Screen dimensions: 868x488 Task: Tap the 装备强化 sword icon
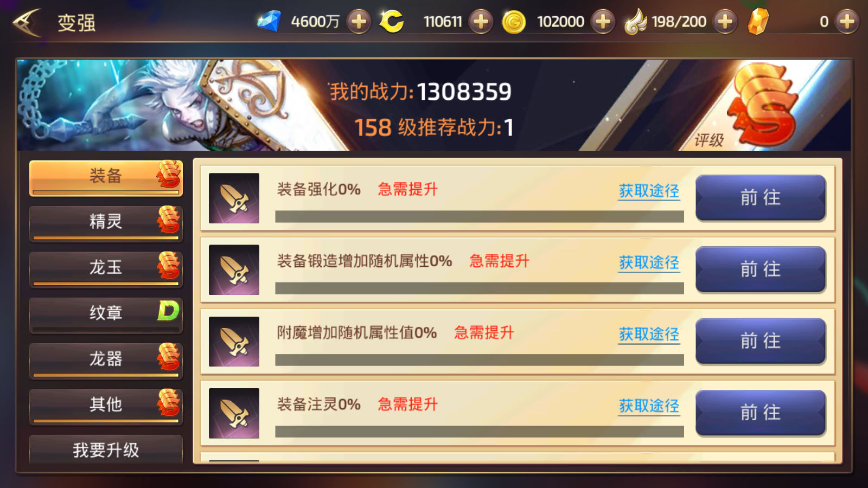pyautogui.click(x=234, y=198)
